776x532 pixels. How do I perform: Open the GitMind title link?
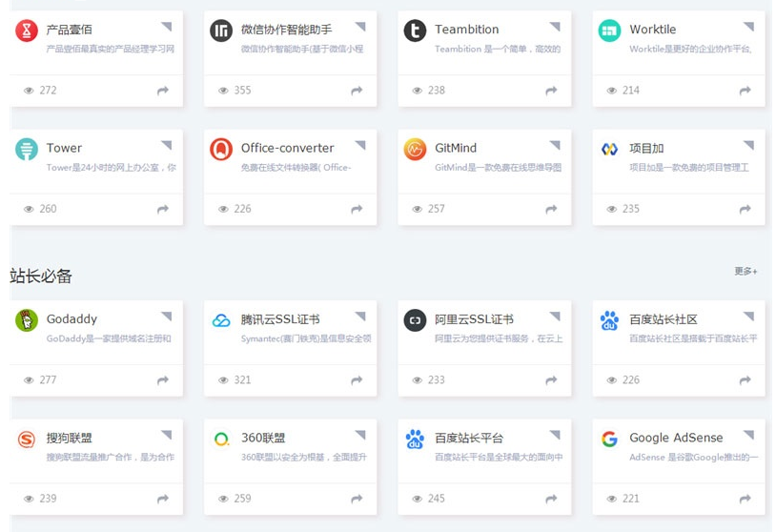click(x=456, y=148)
